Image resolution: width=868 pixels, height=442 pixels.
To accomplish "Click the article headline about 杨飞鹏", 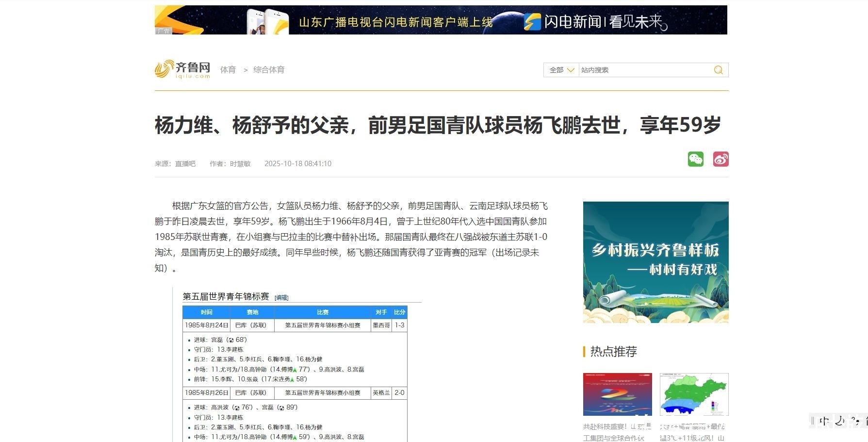I will click(438, 125).
